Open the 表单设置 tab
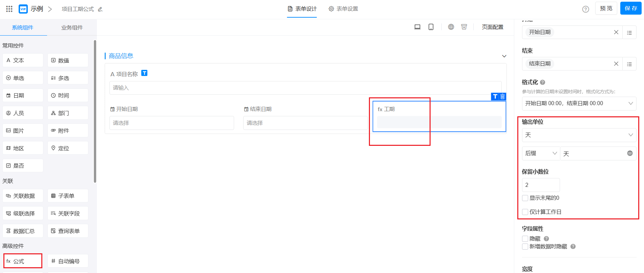This screenshot has height=273, width=644. pos(343,9)
